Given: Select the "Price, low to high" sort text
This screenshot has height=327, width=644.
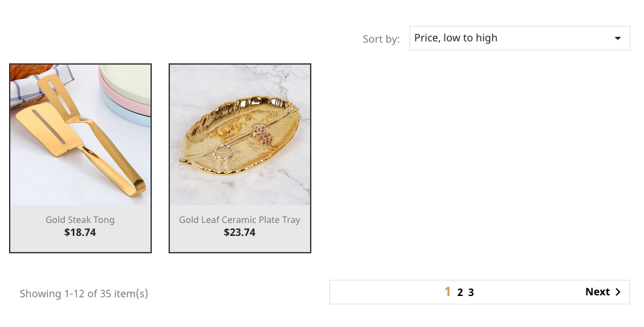Looking at the screenshot, I should 455,38.
